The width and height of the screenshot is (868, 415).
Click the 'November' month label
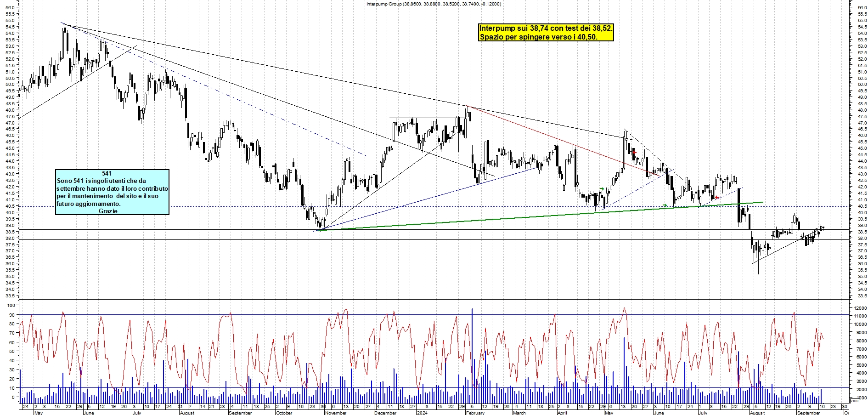tap(335, 413)
